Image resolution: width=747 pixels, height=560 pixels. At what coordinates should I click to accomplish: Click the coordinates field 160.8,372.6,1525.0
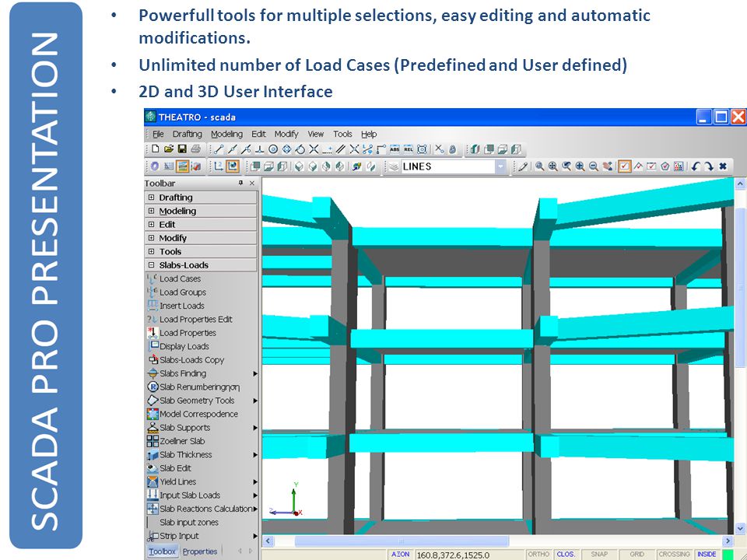[x=468, y=555]
